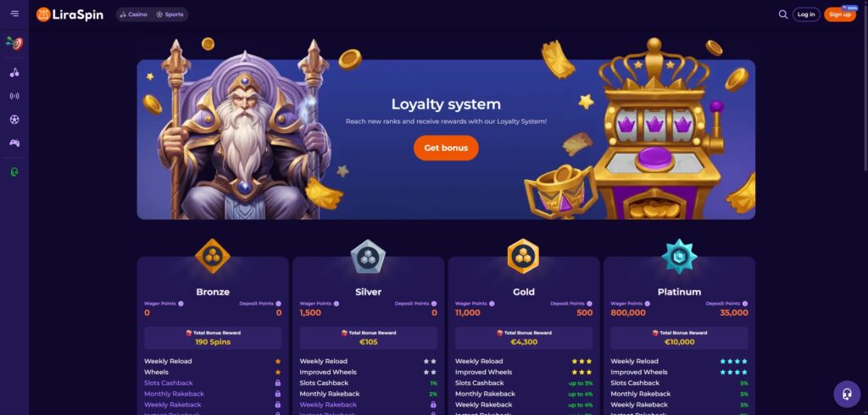Image resolution: width=868 pixels, height=415 pixels.
Task: Open the soccer ball sports sidebar icon
Action: pos(14,119)
